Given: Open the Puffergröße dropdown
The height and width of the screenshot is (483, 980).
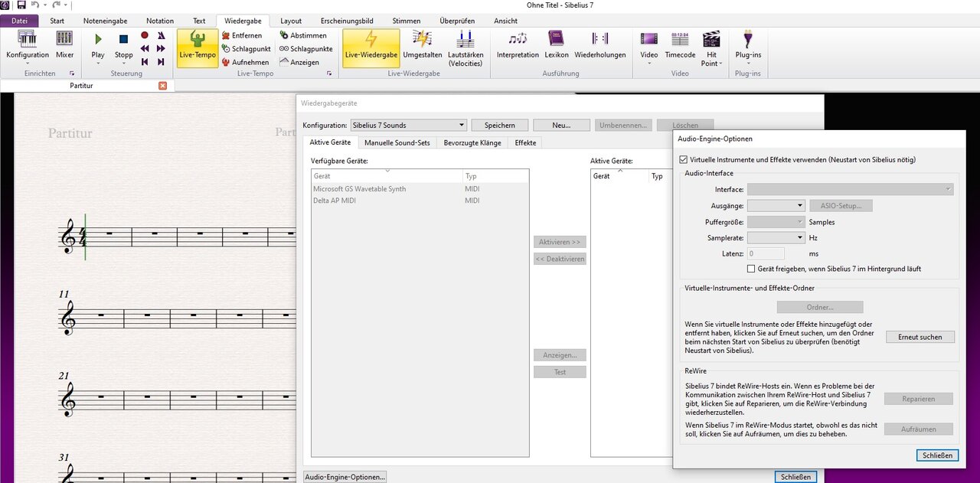Looking at the screenshot, I should tap(776, 222).
